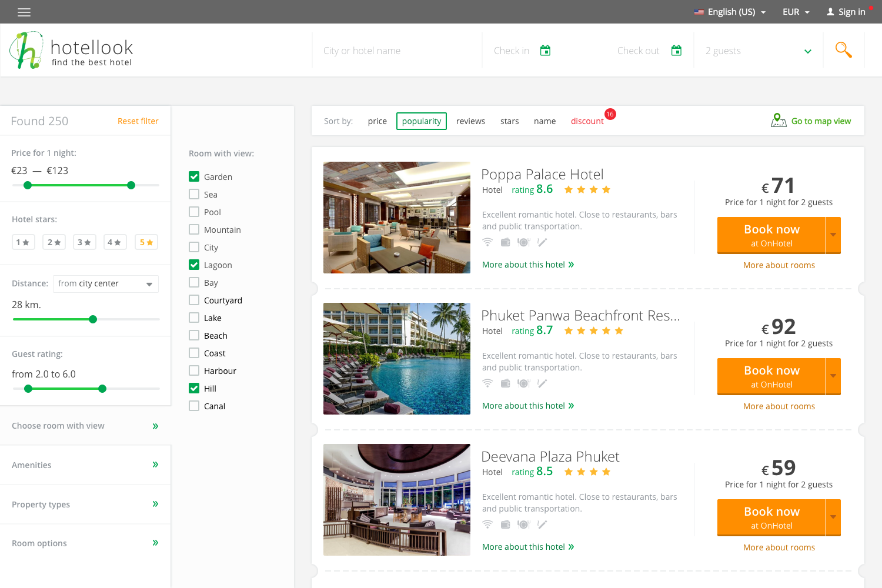The width and height of the screenshot is (882, 588).
Task: Click Deevana Plaza pencil amenity icon
Action: click(x=542, y=524)
